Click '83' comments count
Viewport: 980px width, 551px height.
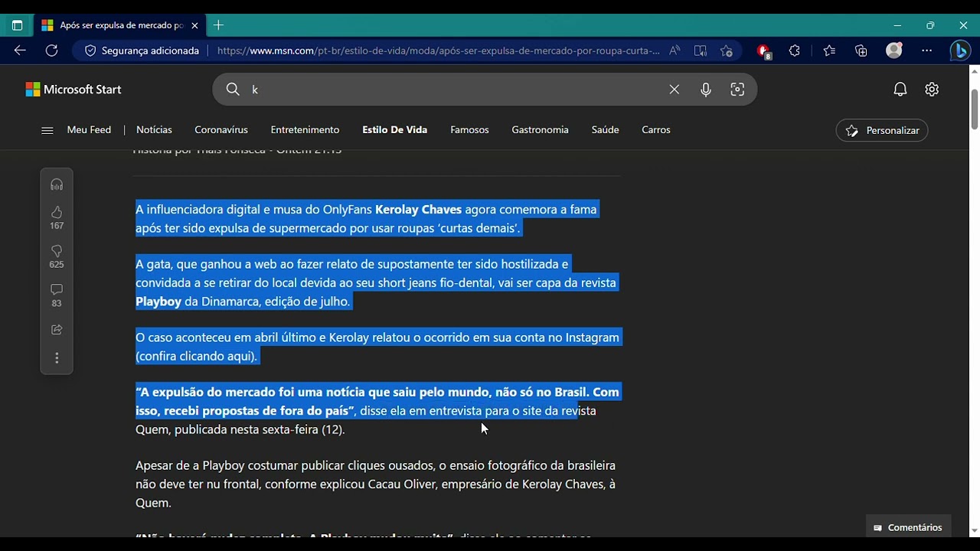click(x=57, y=304)
